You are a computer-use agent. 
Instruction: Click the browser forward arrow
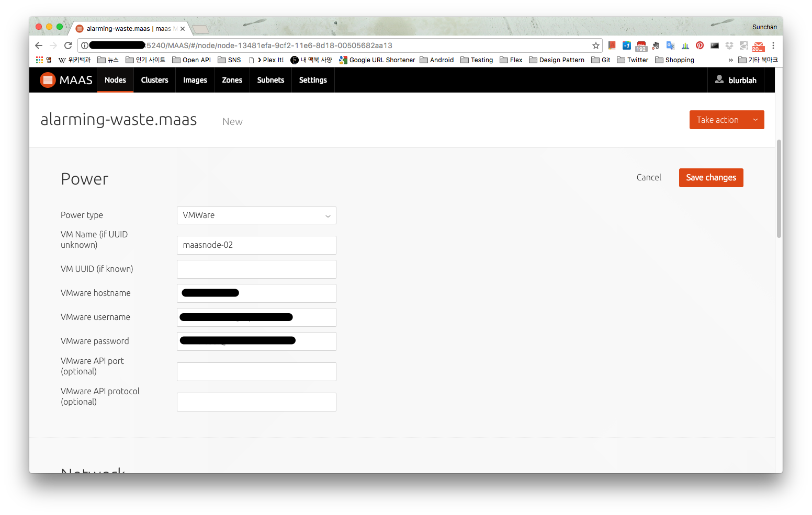[53, 45]
